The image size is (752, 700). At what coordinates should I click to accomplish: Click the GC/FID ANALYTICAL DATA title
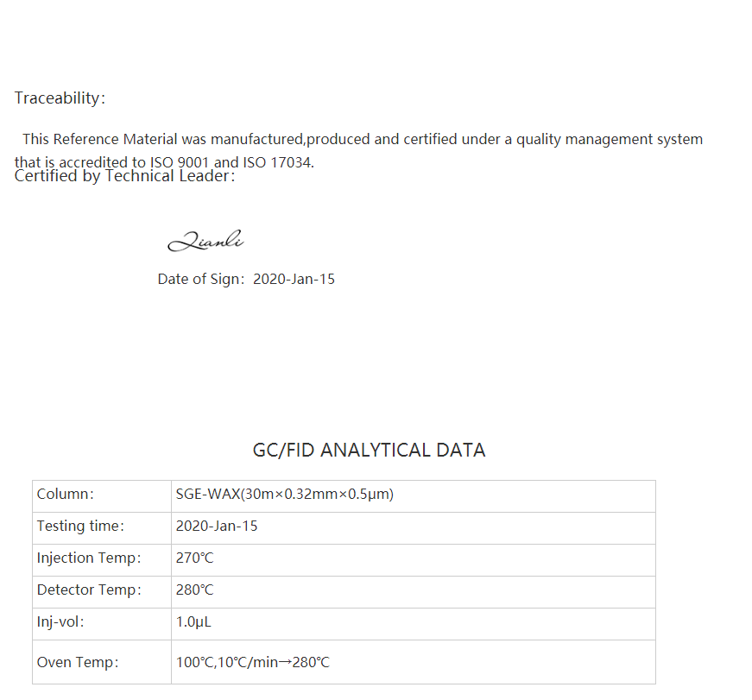pos(369,451)
